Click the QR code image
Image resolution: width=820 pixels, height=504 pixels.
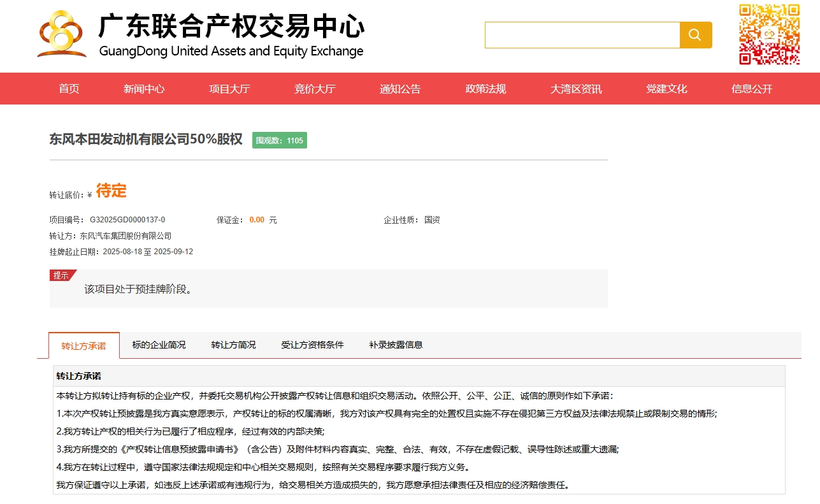click(769, 34)
